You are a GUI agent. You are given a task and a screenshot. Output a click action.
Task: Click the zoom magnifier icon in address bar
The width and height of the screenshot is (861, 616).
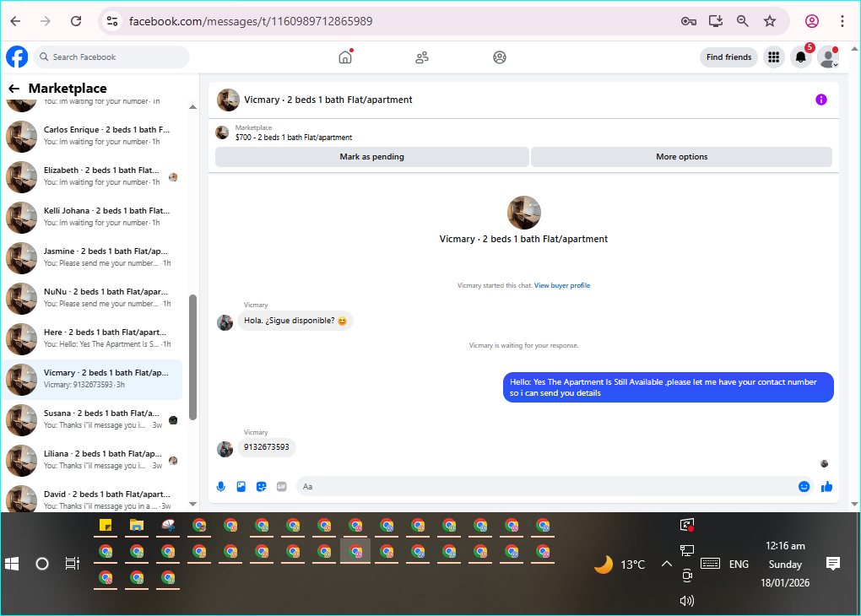(742, 21)
